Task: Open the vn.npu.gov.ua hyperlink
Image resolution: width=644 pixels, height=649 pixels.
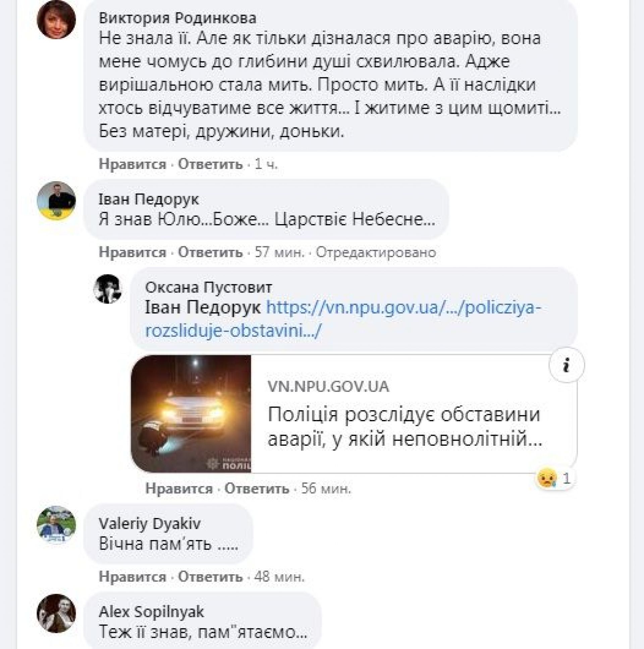Action: (343, 319)
